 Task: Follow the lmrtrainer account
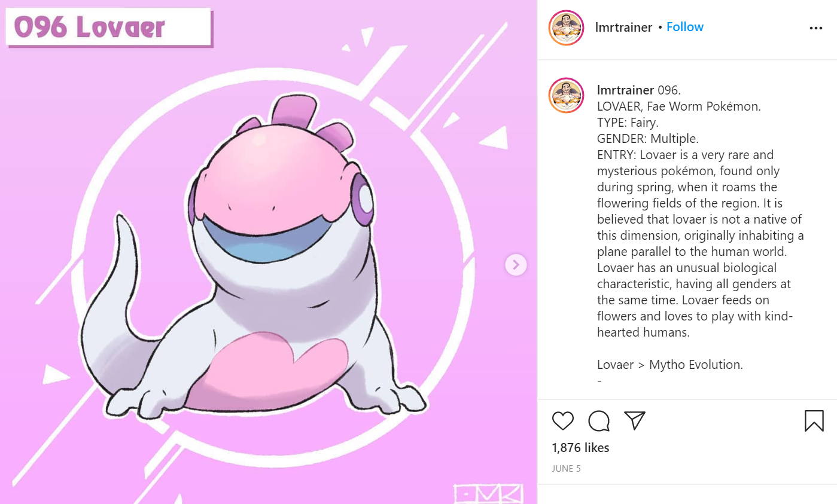685,27
